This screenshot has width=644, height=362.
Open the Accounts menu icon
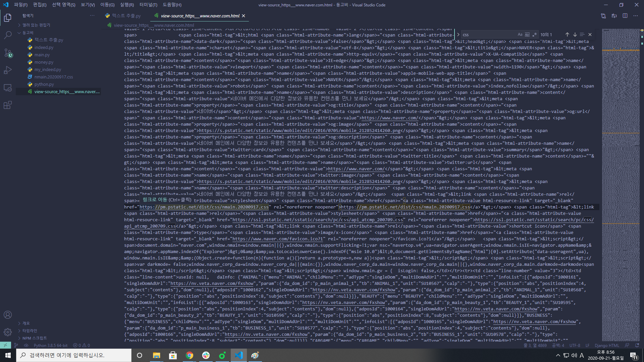point(7,315)
